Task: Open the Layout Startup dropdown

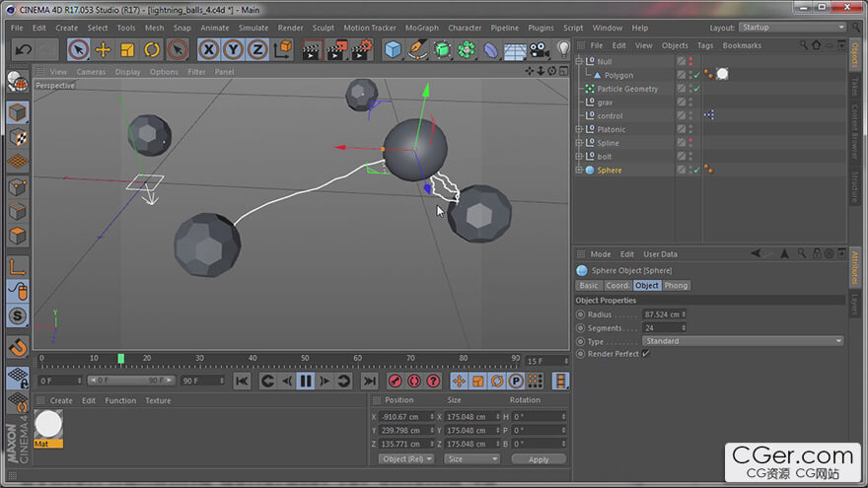Action: click(793, 28)
